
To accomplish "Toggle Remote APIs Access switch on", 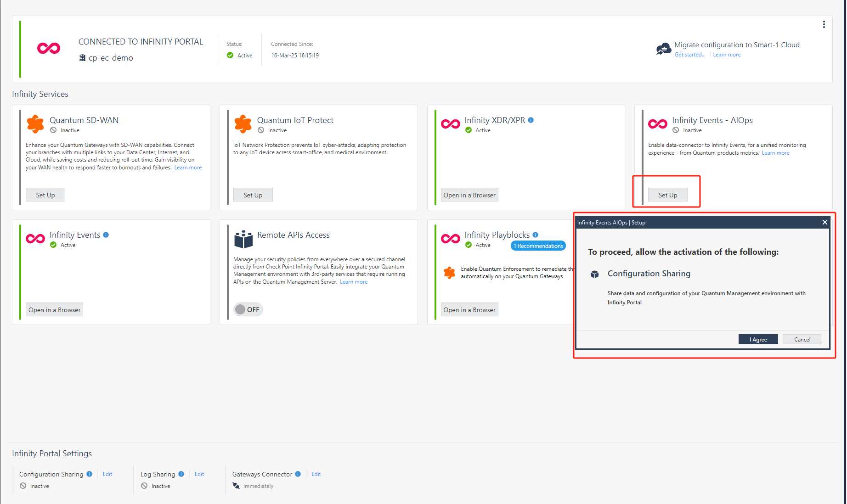I will coord(248,310).
